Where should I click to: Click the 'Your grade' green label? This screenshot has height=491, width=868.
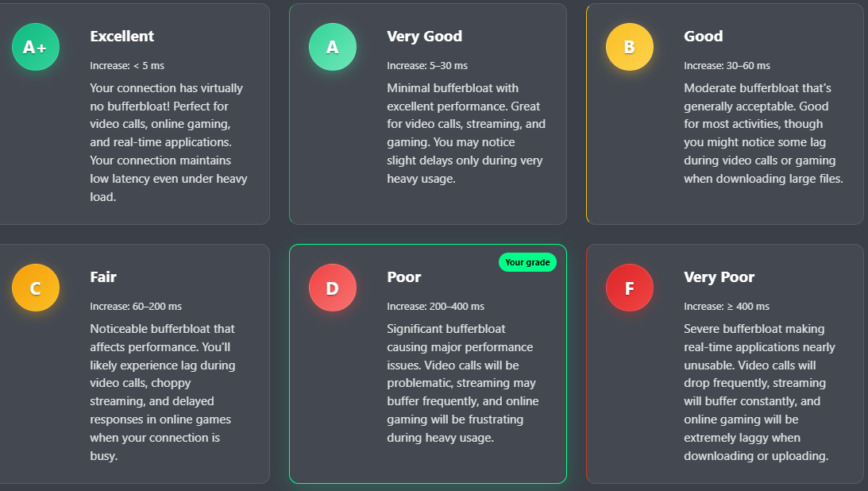point(527,262)
